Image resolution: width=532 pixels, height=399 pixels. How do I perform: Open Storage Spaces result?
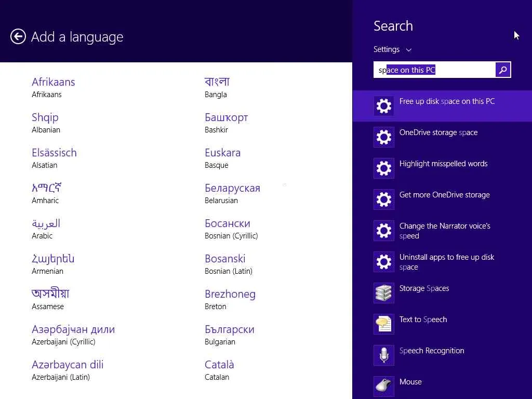point(443,294)
